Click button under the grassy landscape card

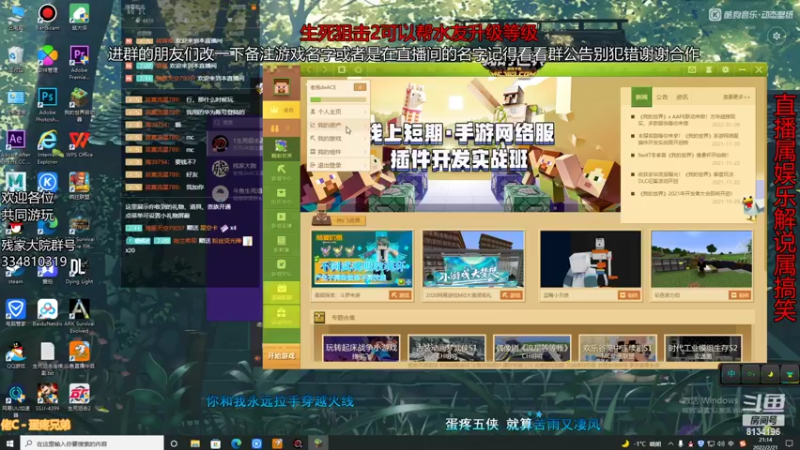pos(740,295)
